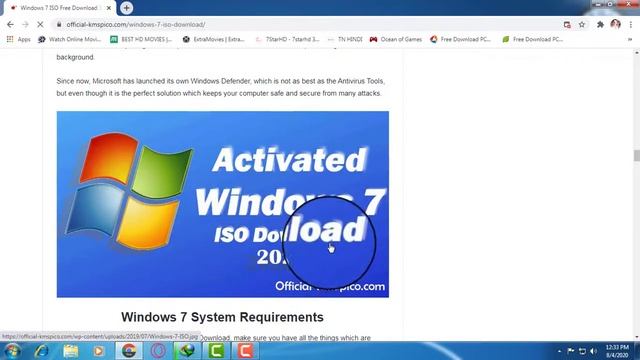Open the TN HINDI bookmark
640x360 pixels.
[345, 39]
